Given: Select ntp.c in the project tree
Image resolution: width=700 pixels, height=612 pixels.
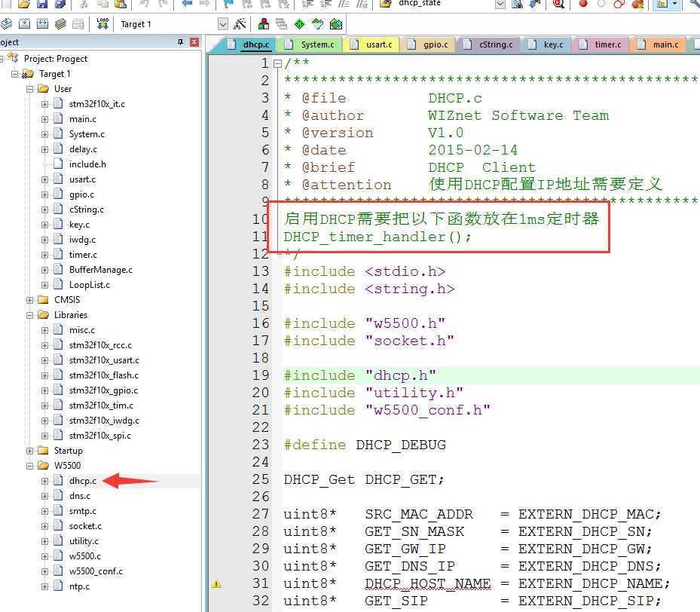Looking at the screenshot, I should (x=79, y=586).
